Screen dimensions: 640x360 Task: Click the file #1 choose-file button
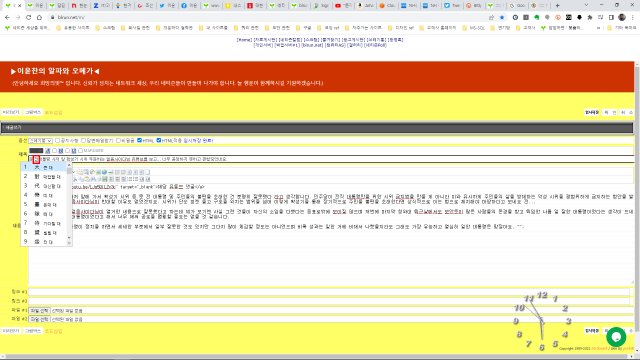(x=39, y=311)
